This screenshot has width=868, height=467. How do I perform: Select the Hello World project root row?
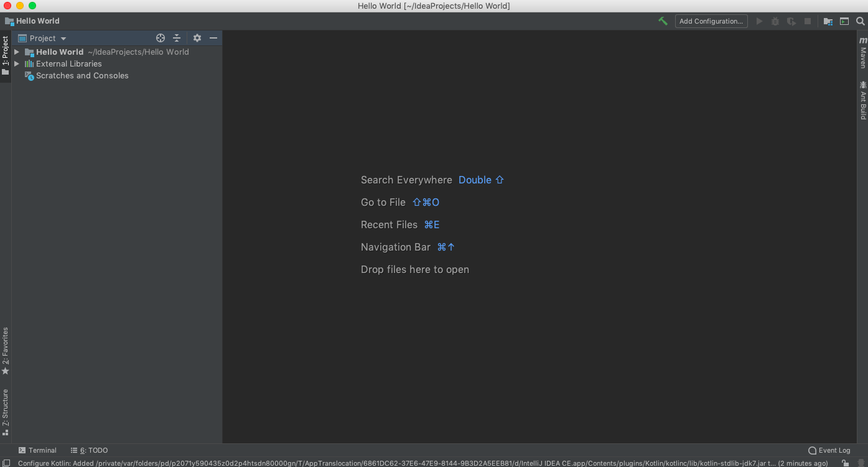117,52
